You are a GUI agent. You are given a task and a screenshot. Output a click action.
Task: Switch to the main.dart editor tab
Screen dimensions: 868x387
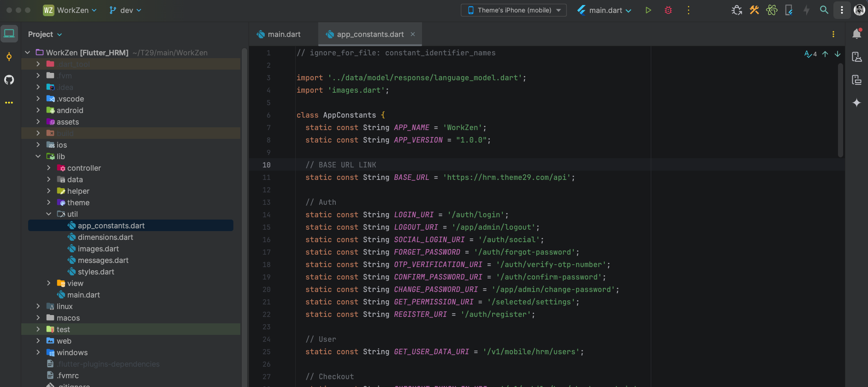click(x=279, y=34)
